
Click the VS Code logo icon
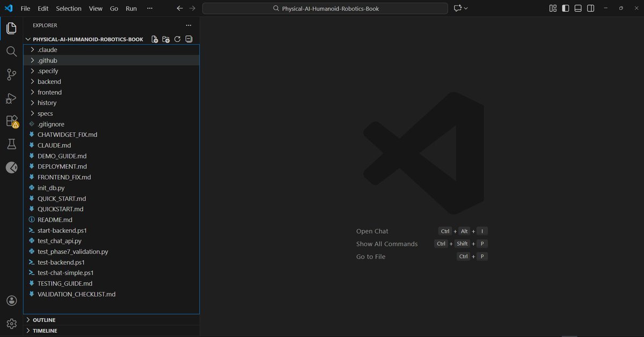[8, 9]
